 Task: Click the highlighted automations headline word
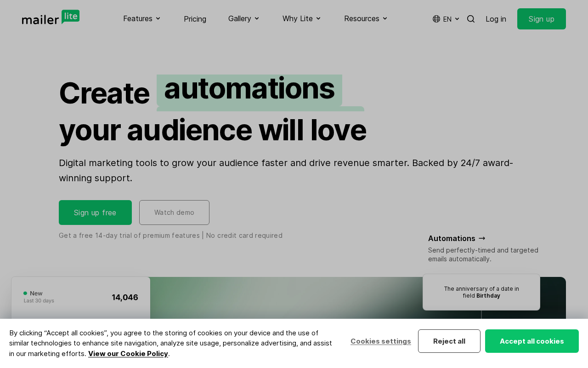pos(249,89)
